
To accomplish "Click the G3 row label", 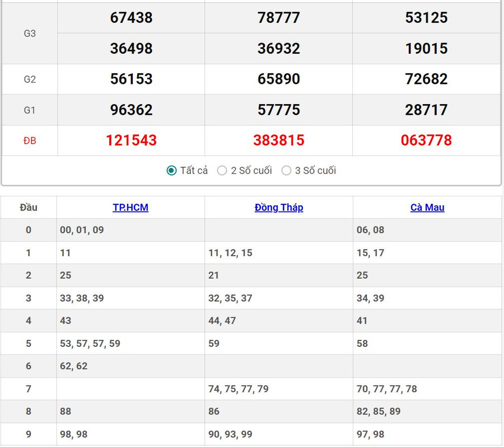I will coord(30,34).
